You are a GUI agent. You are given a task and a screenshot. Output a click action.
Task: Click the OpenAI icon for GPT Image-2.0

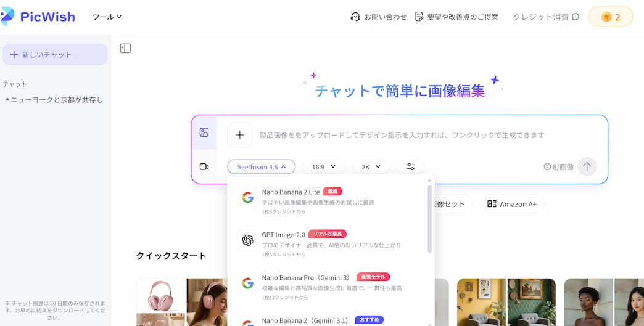(247, 240)
